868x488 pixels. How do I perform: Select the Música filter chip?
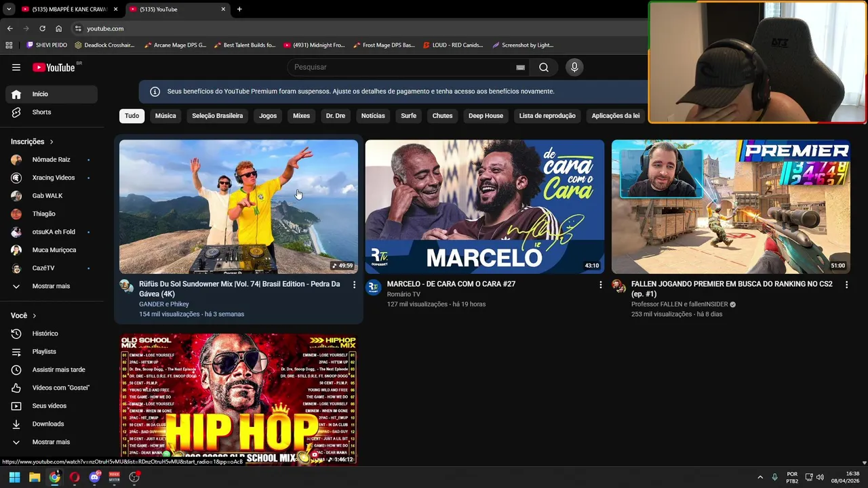coord(165,116)
